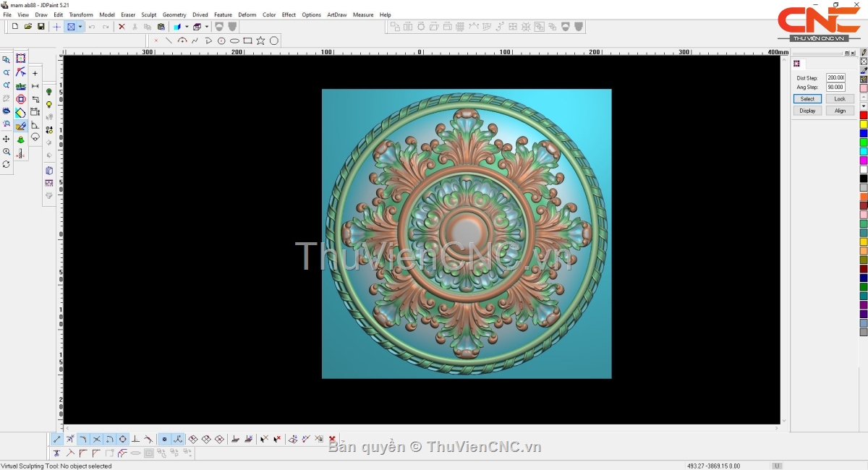The width and height of the screenshot is (868, 470).
Task: Select the rectangle drawing tool
Action: 247,40
